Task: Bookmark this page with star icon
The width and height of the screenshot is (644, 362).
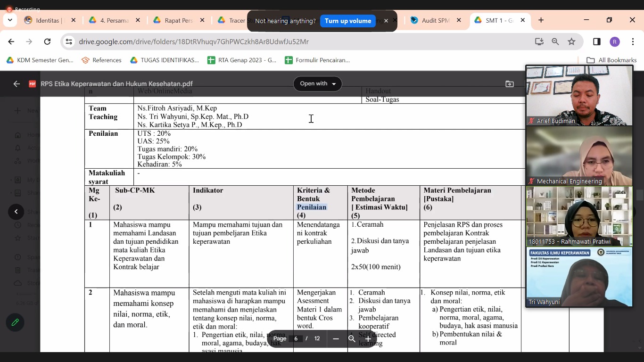Action: click(x=571, y=41)
